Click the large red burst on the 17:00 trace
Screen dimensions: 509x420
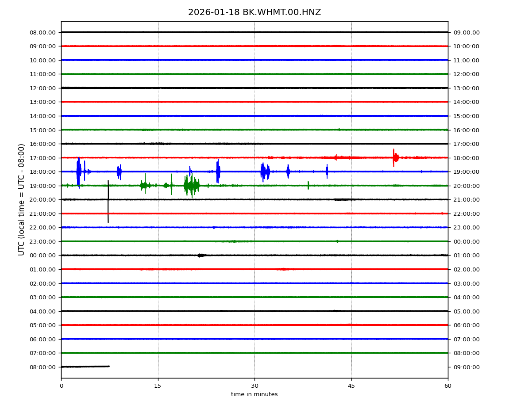pos(394,157)
